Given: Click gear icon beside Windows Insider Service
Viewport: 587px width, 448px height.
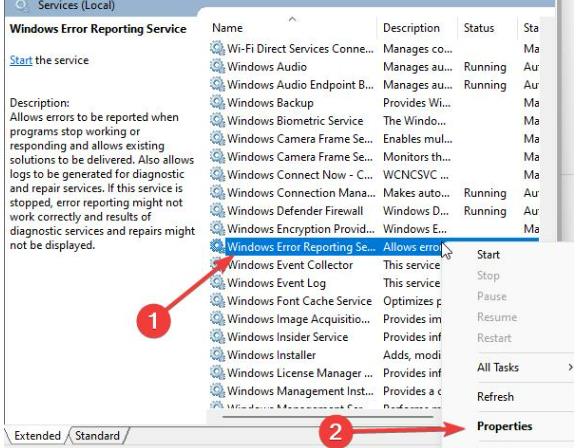Looking at the screenshot, I should (217, 336).
